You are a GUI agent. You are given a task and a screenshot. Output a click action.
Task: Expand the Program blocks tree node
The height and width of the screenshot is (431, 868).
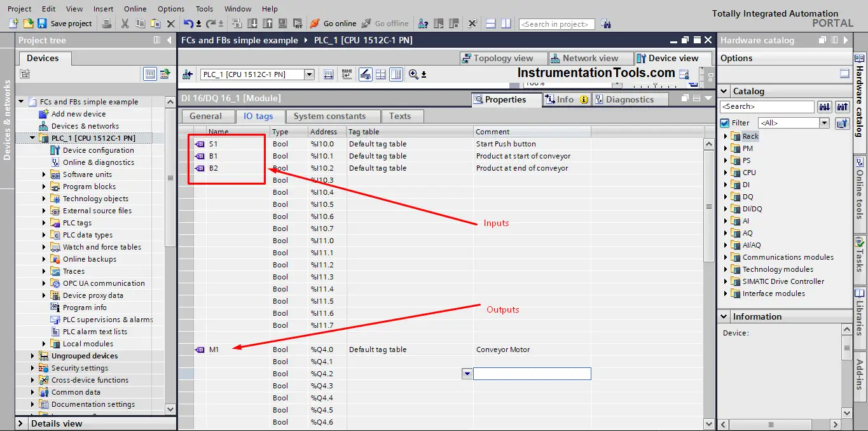[x=44, y=187]
